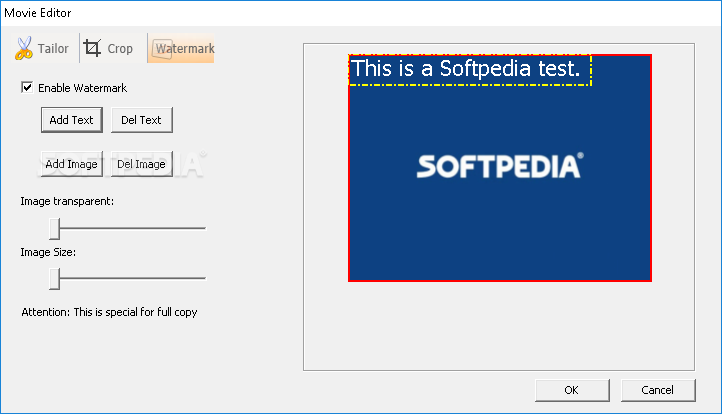Click the Softpedia logo in preview
722x414 pixels.
tap(499, 166)
